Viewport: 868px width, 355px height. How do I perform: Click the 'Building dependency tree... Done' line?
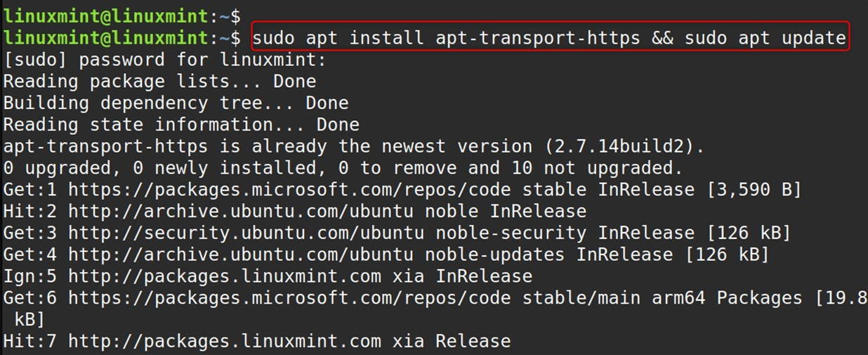click(176, 103)
